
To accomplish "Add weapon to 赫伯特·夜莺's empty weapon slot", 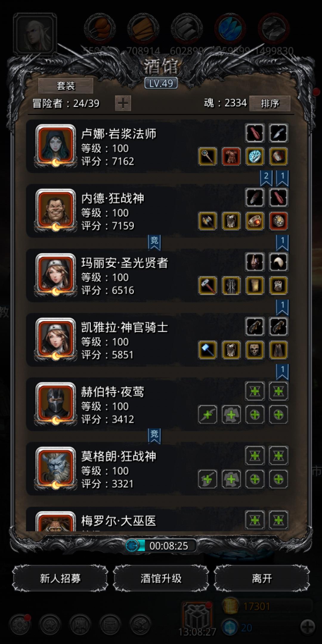I will [208, 414].
